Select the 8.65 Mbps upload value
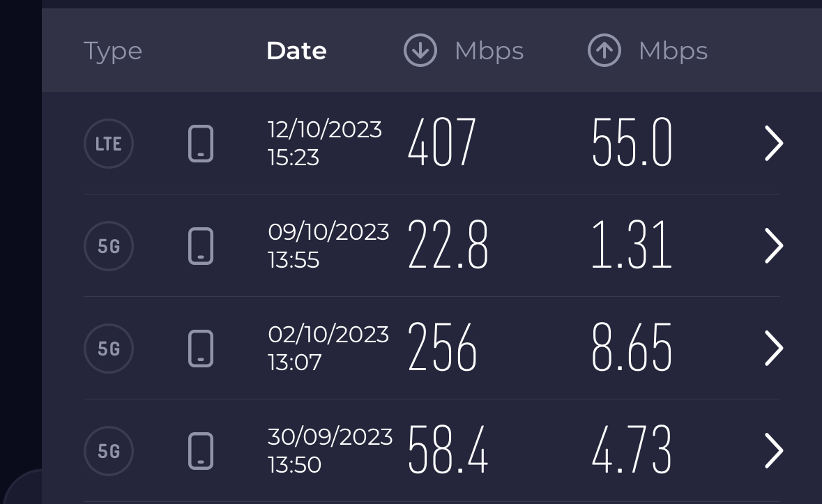Image resolution: width=822 pixels, height=504 pixels. (632, 347)
